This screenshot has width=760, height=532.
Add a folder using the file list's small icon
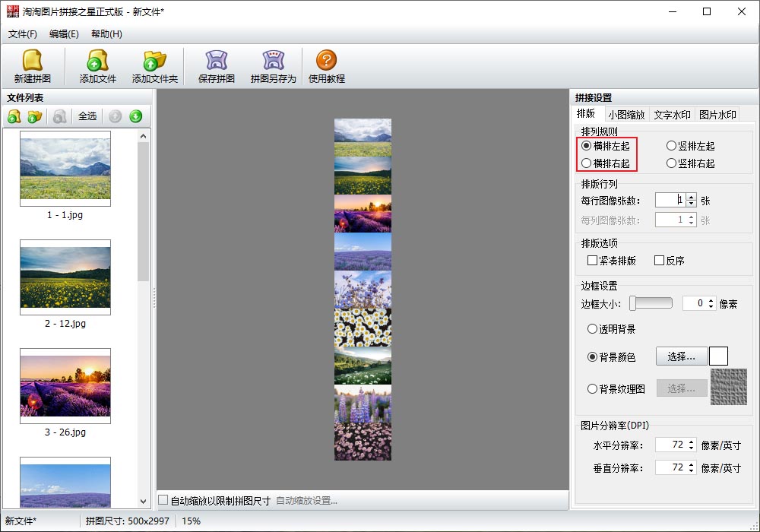point(35,116)
